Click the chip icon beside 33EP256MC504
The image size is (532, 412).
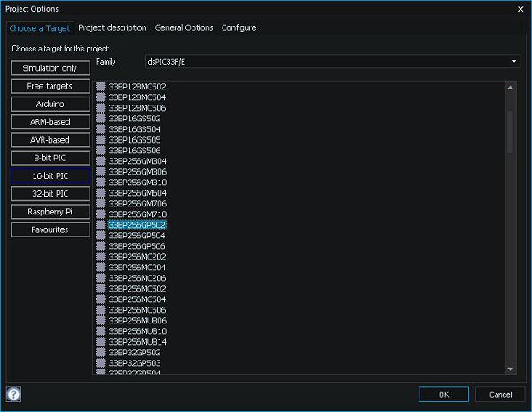100,299
